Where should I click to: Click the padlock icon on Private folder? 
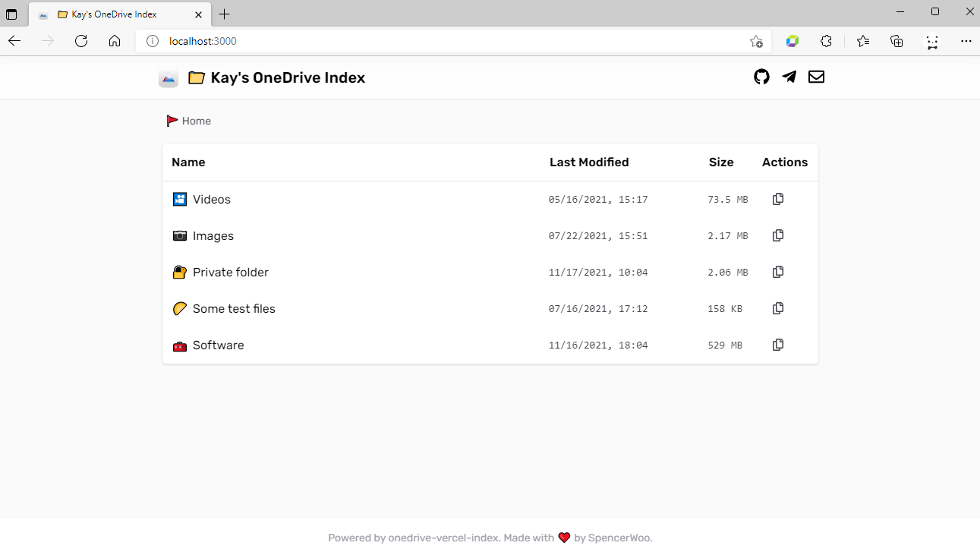pyautogui.click(x=179, y=271)
